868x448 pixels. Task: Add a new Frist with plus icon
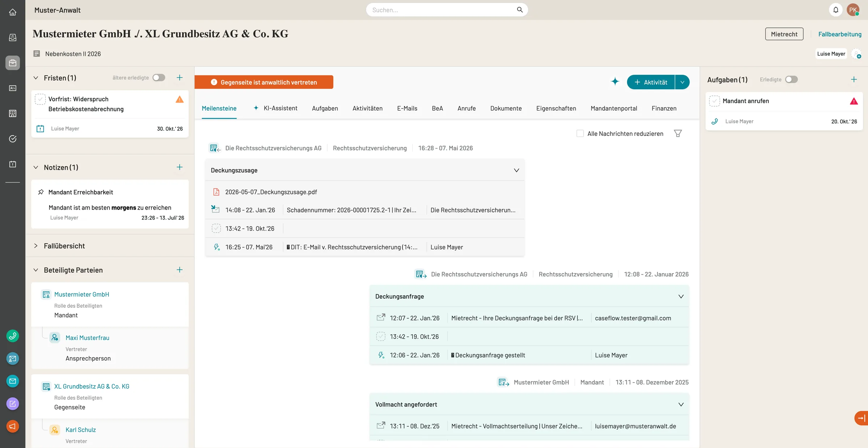click(x=180, y=78)
